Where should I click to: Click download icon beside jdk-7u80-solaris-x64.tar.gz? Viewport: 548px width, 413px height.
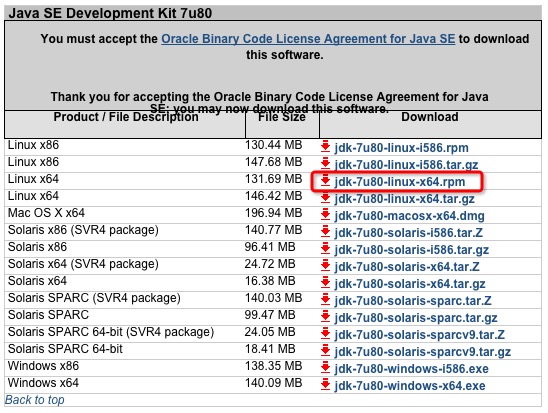[325, 283]
